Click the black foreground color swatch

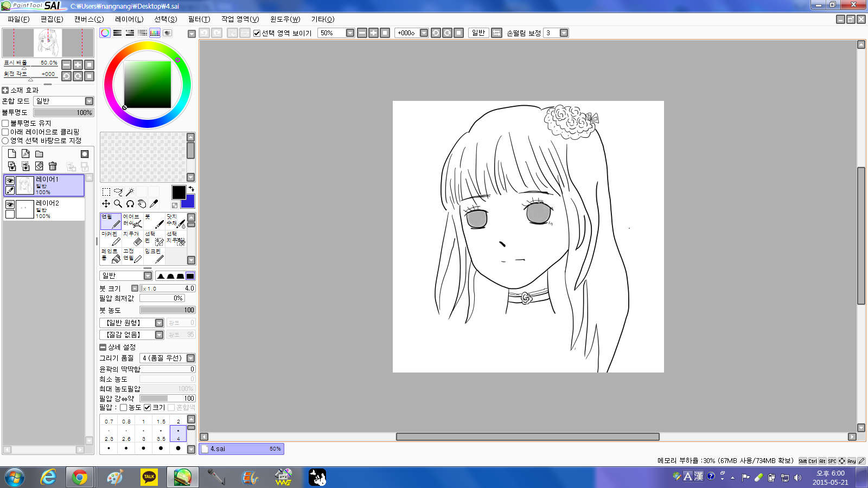pos(178,192)
